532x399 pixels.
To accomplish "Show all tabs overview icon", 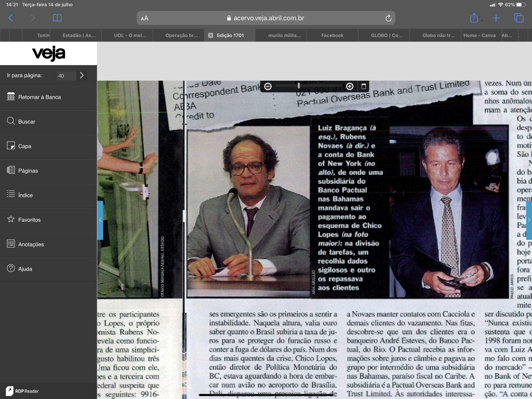I will pyautogui.click(x=518, y=18).
